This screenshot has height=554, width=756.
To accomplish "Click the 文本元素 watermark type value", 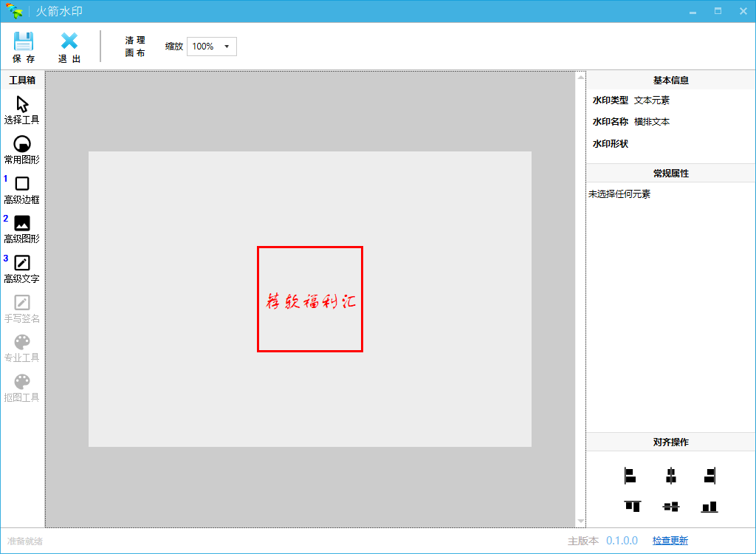I will (652, 100).
